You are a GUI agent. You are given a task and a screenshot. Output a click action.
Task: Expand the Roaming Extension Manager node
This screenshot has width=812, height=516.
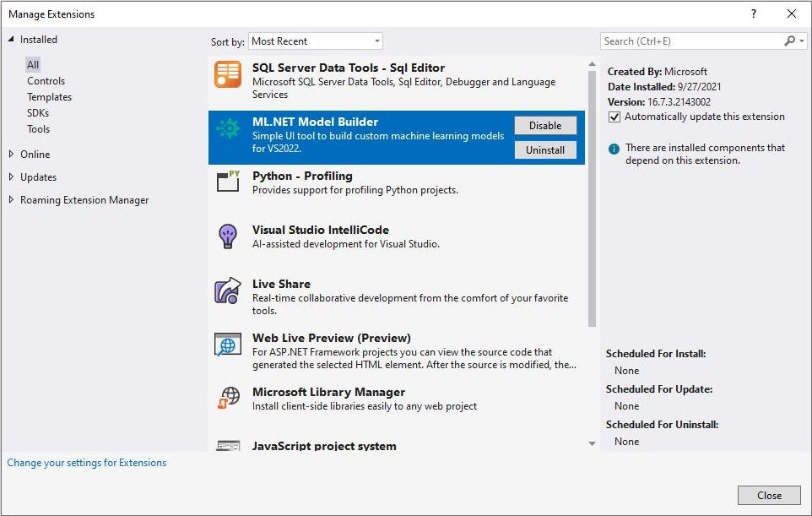(12, 200)
